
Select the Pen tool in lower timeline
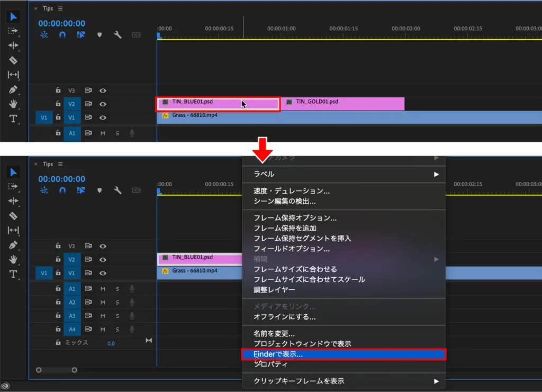[x=13, y=245]
